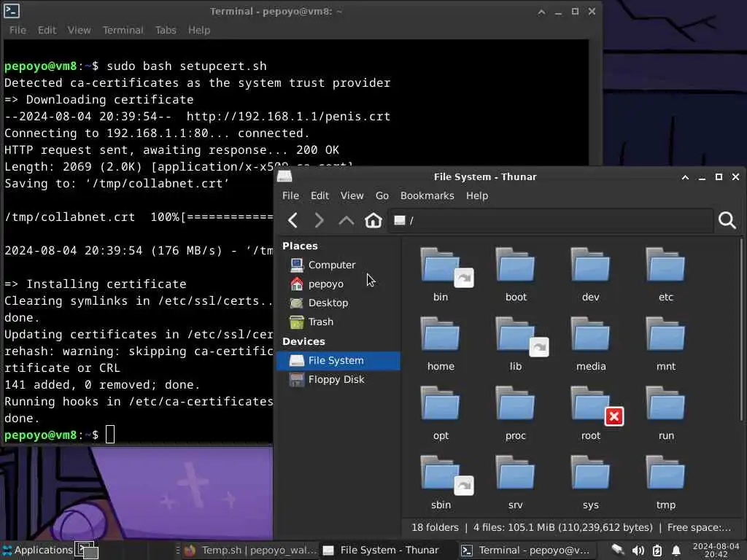Open Terminal Edit menu
The width and height of the screenshot is (747, 560).
(47, 30)
